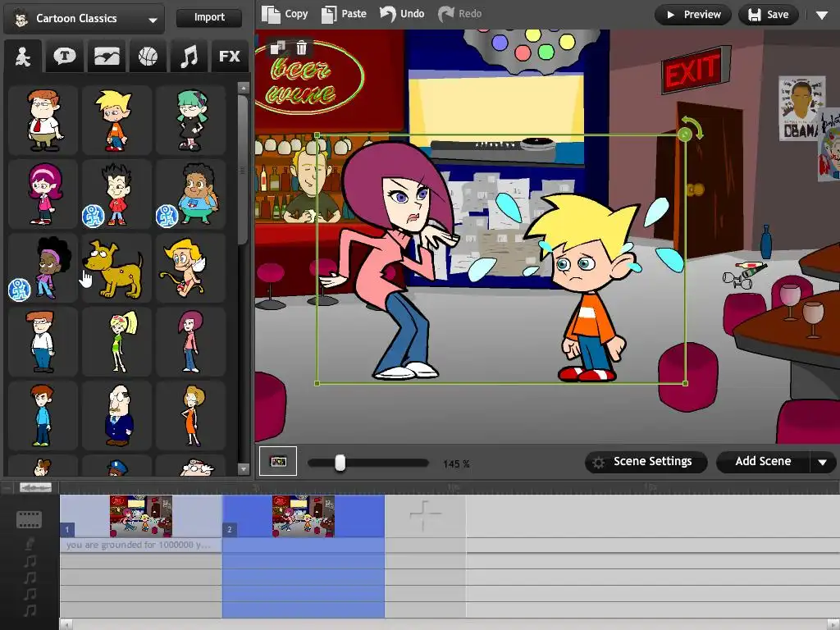The width and height of the screenshot is (840, 630).
Task: Select the green-haired girl in black character
Action: click(x=190, y=121)
